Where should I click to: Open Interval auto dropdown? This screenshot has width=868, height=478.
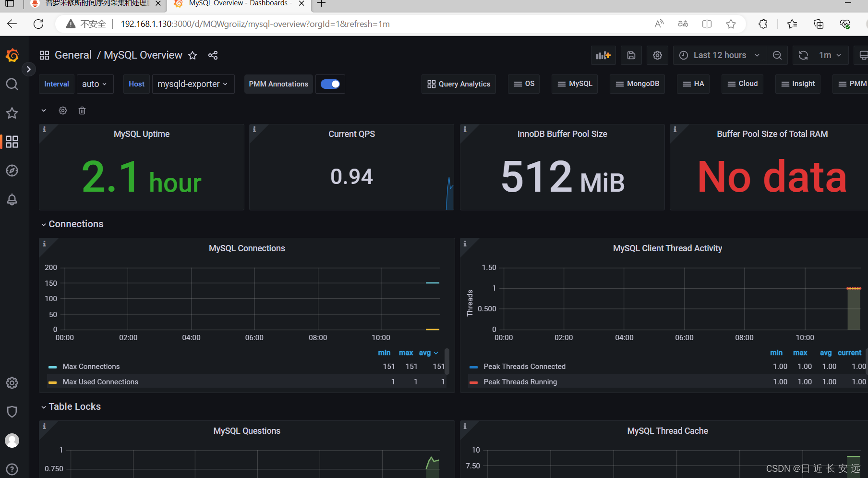click(x=95, y=84)
